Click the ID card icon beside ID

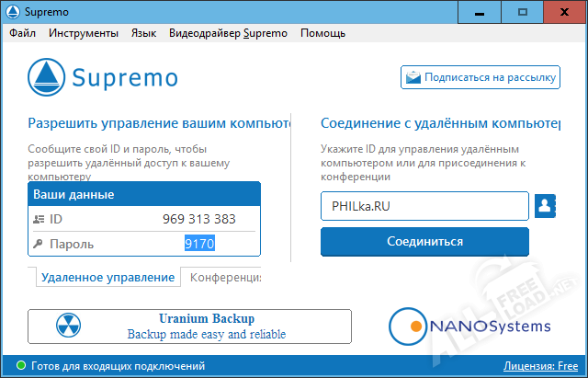(x=39, y=219)
